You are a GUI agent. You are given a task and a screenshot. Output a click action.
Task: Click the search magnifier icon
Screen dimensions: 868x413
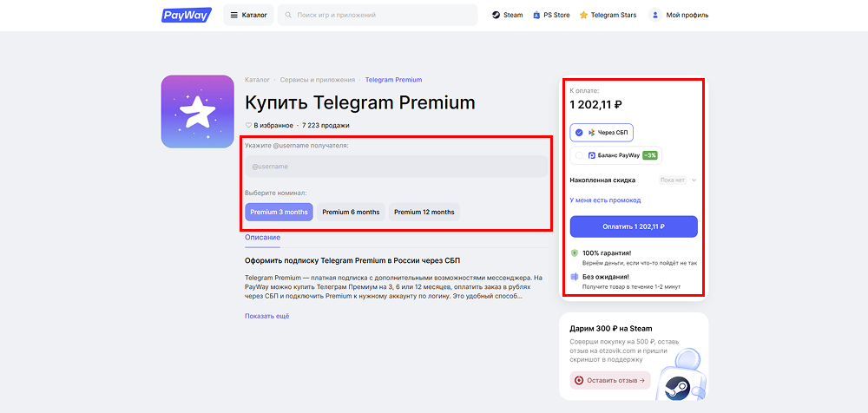coord(288,15)
